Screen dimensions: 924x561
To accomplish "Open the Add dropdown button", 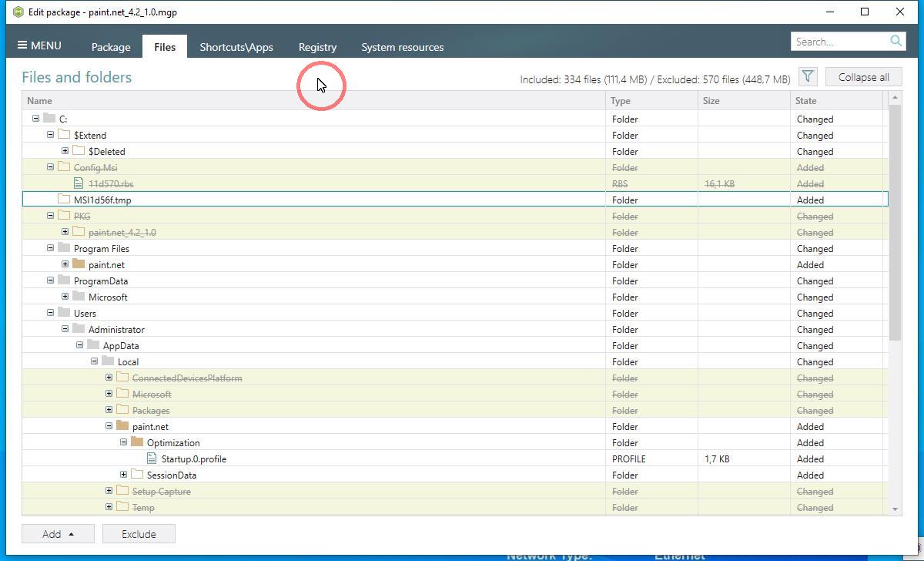I will 58,534.
